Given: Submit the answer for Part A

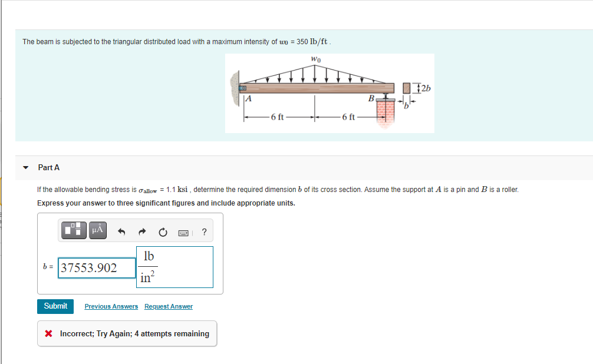Looking at the screenshot, I should point(55,306).
